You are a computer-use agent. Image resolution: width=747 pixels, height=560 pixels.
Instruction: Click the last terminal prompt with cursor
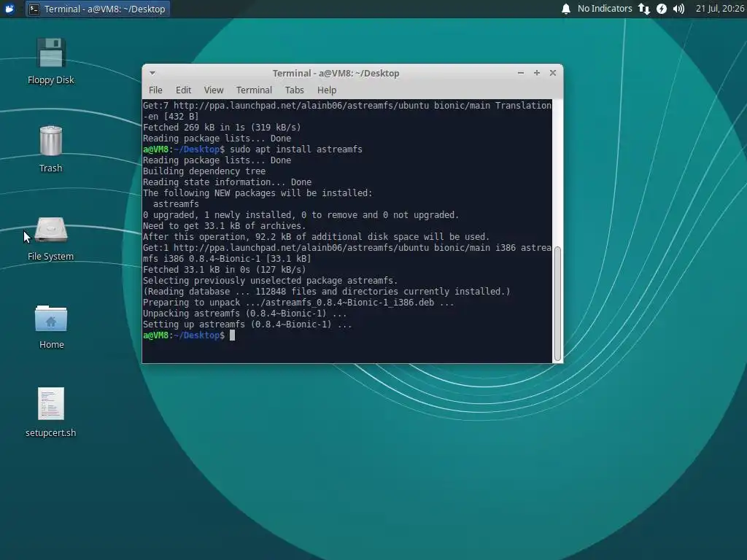189,335
